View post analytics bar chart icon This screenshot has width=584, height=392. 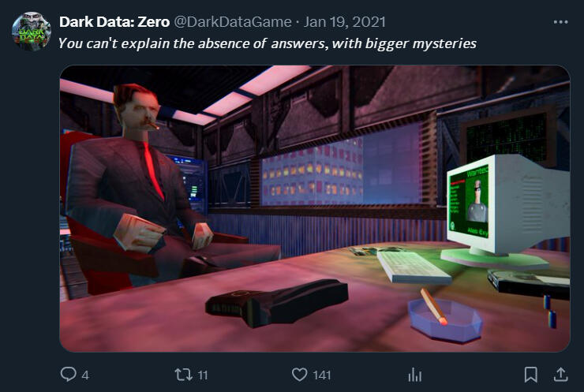coord(414,375)
